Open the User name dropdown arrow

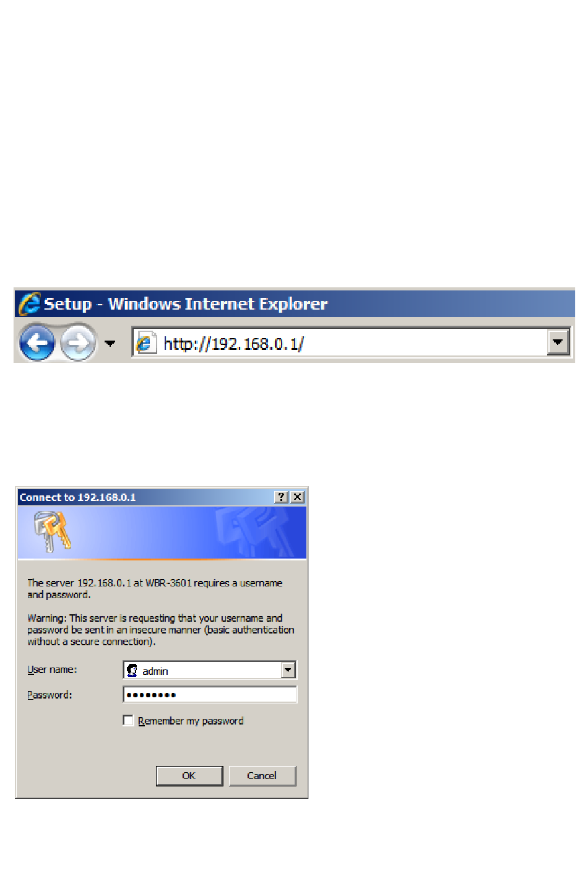288,670
